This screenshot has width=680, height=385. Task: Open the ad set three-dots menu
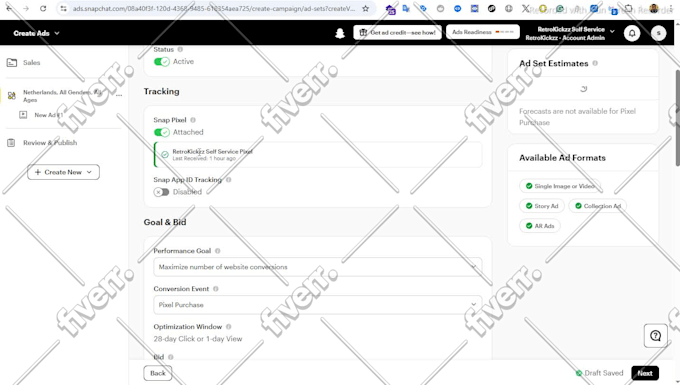(x=119, y=95)
